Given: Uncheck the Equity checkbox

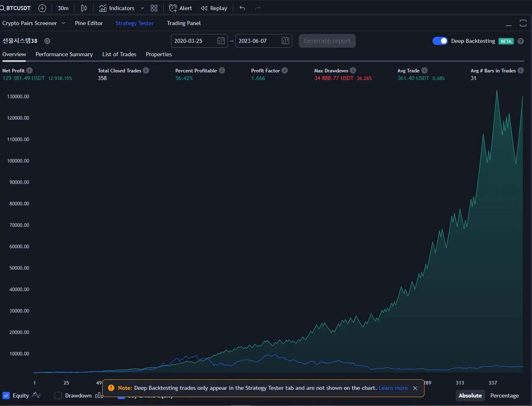Looking at the screenshot, I should point(6,395).
